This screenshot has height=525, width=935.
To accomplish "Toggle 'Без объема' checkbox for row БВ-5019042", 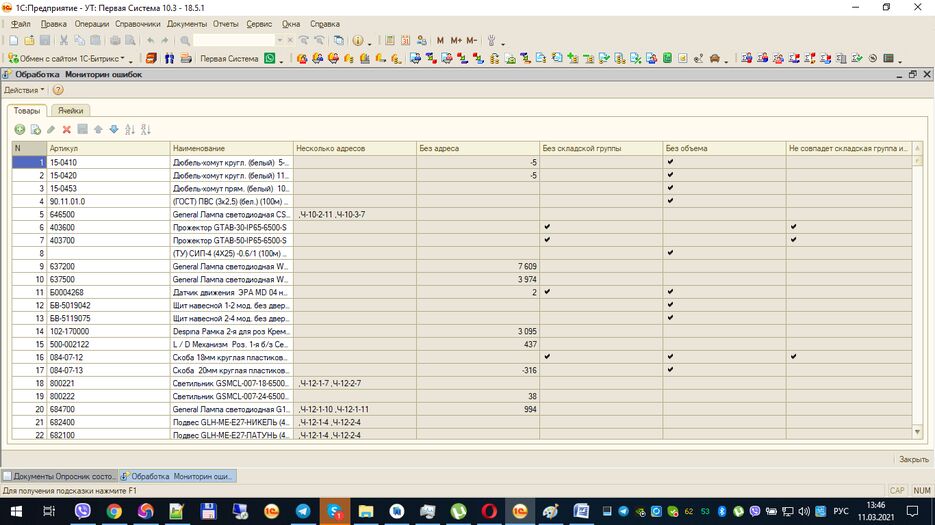I will (x=670, y=305).
